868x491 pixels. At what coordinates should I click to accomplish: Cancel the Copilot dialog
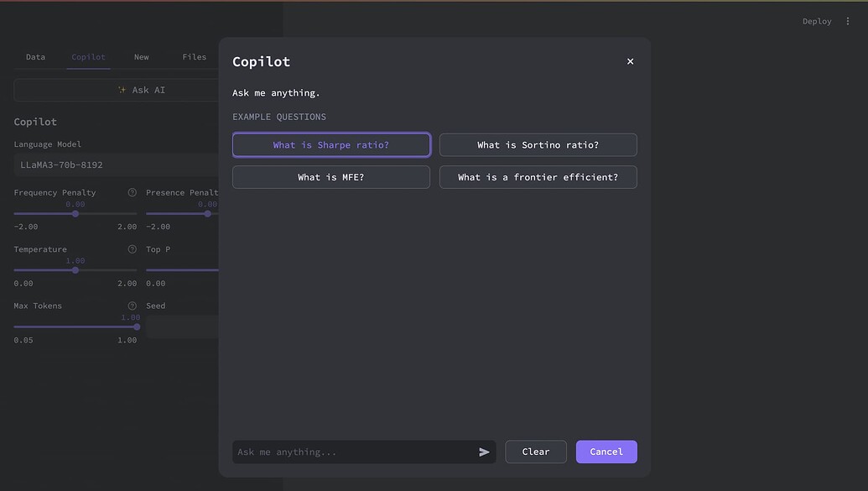(606, 452)
